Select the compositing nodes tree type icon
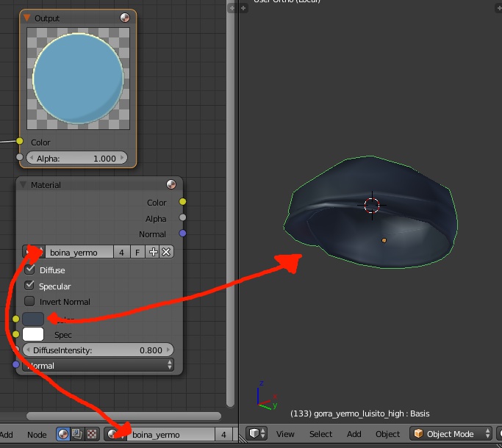Screen dimensions: 502x448 click(x=77, y=434)
